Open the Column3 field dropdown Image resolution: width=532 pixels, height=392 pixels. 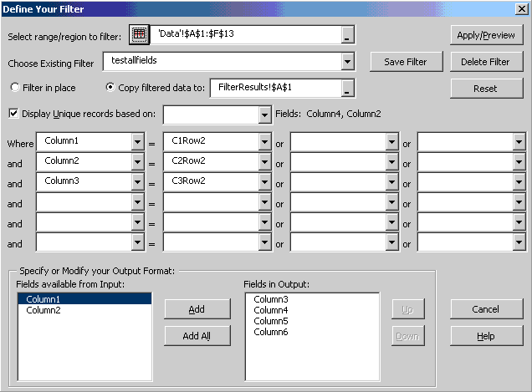click(138, 181)
